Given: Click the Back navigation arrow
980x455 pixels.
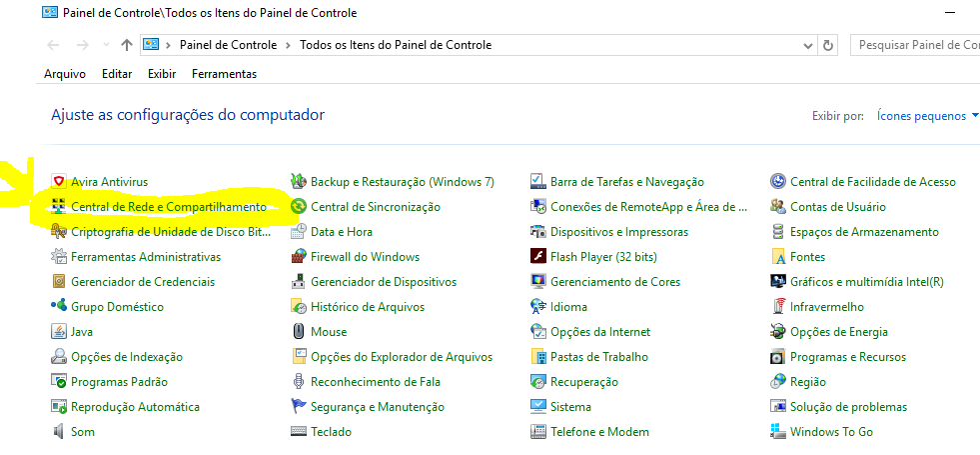Looking at the screenshot, I should coord(54,45).
